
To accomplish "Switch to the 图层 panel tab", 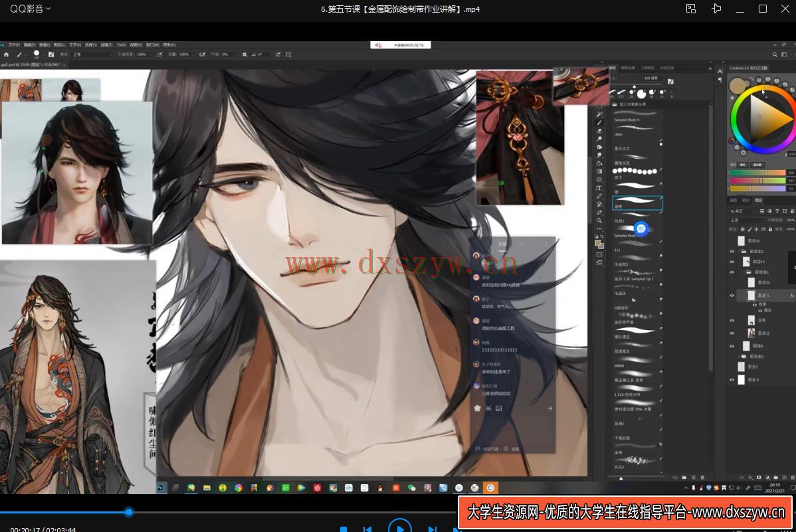I will [758, 200].
